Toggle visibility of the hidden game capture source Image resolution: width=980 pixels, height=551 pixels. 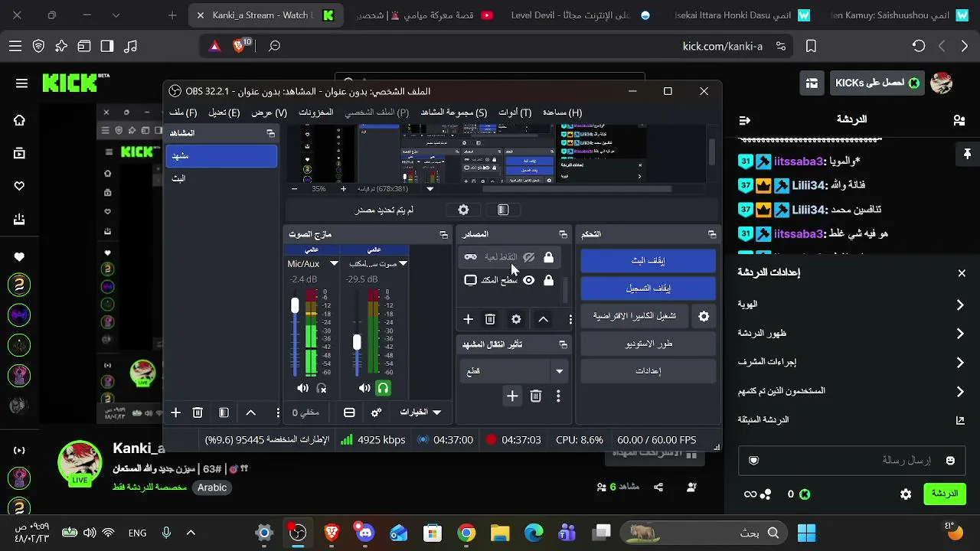click(x=528, y=257)
